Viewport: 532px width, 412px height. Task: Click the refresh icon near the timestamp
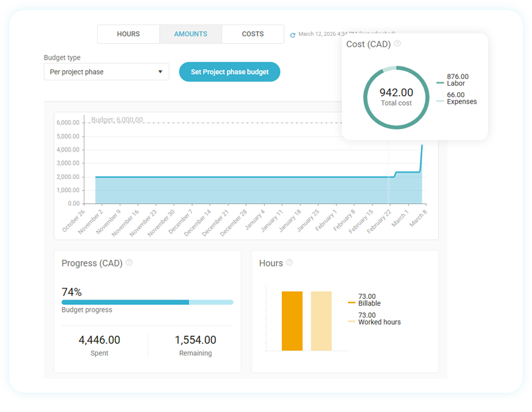tap(293, 34)
